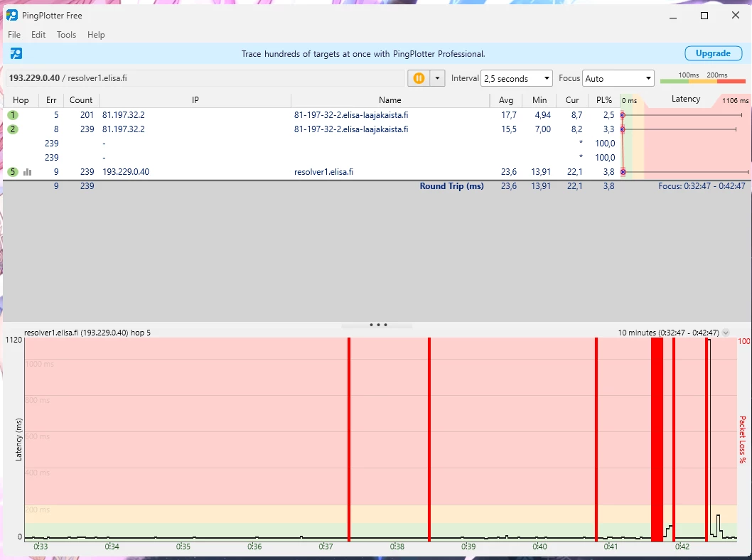Click the target address field 193.229.0.40
752x560 pixels.
pyautogui.click(x=205, y=78)
